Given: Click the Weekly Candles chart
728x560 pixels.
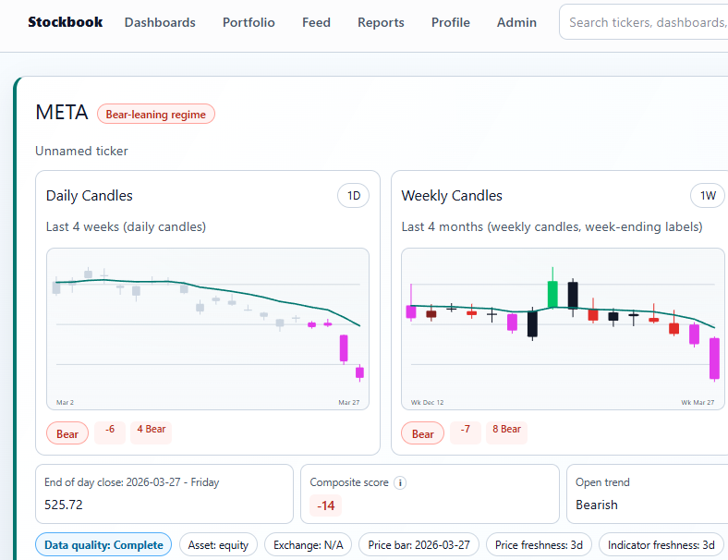Looking at the screenshot, I should coord(563,329).
